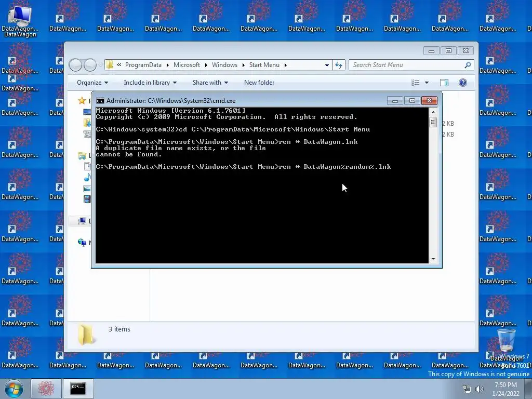Open the recent pages dropdown arrow
Image resolution: width=532 pixels, height=399 pixels.
click(x=100, y=65)
